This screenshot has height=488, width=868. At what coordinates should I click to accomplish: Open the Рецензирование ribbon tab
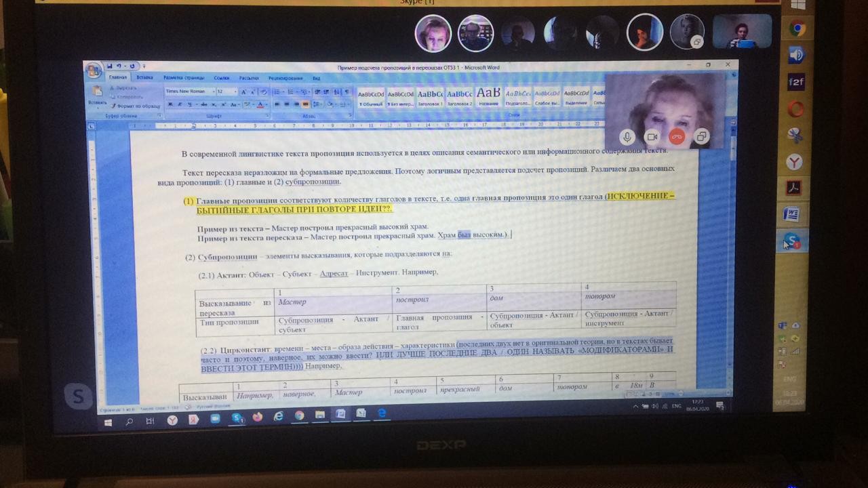[x=285, y=78]
